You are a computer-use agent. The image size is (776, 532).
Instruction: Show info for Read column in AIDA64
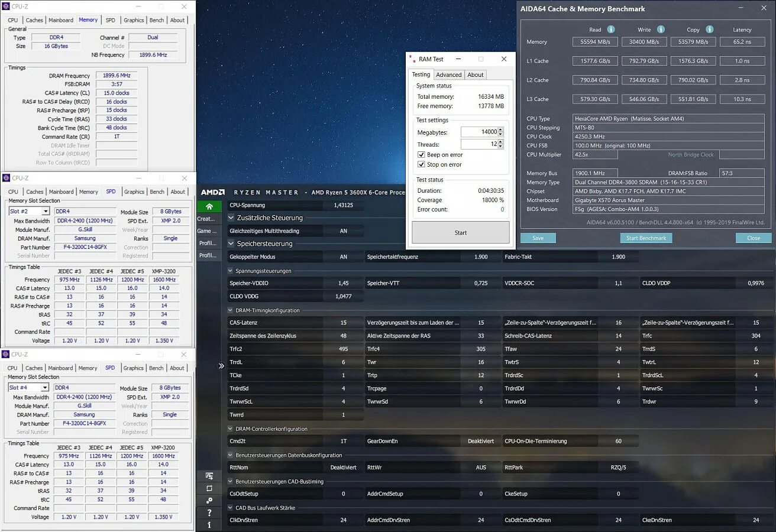[x=611, y=30]
